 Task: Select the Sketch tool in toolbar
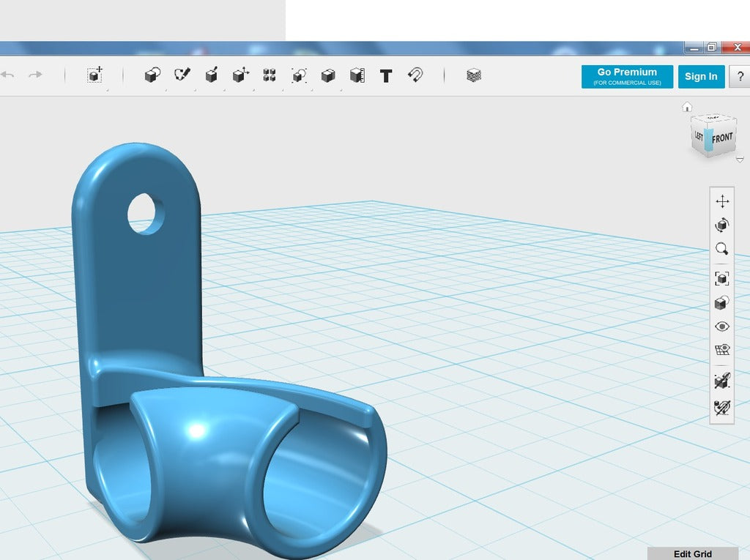click(x=182, y=75)
